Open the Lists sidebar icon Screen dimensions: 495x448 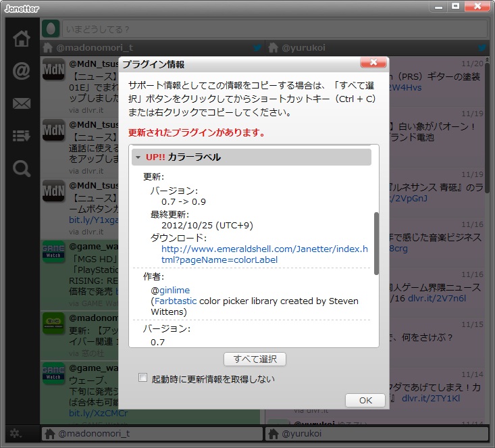pyautogui.click(x=22, y=136)
